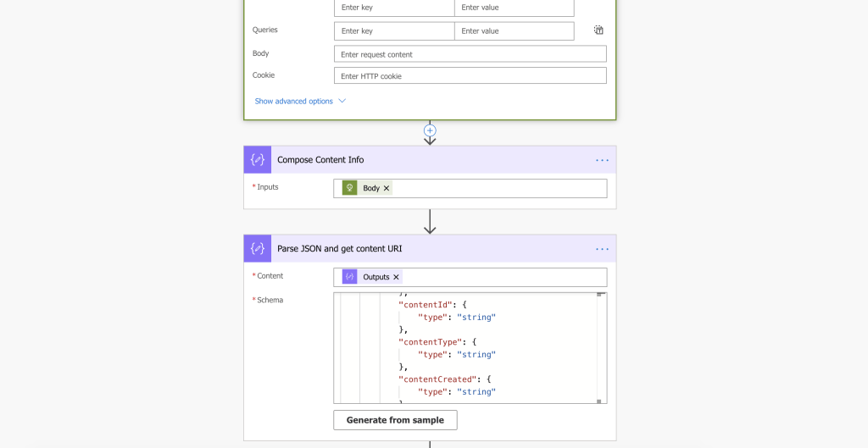This screenshot has height=448, width=868.
Task: Focus the Body request content field
Action: tap(470, 54)
